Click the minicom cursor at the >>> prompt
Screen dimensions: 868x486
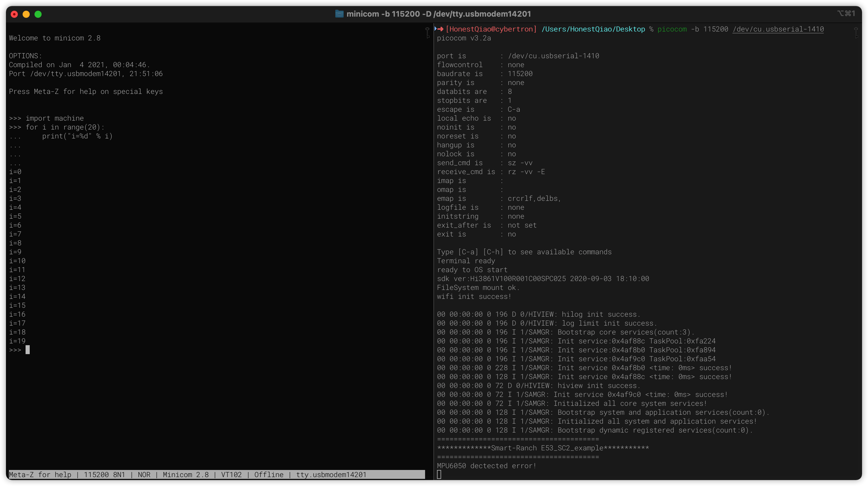tap(28, 350)
